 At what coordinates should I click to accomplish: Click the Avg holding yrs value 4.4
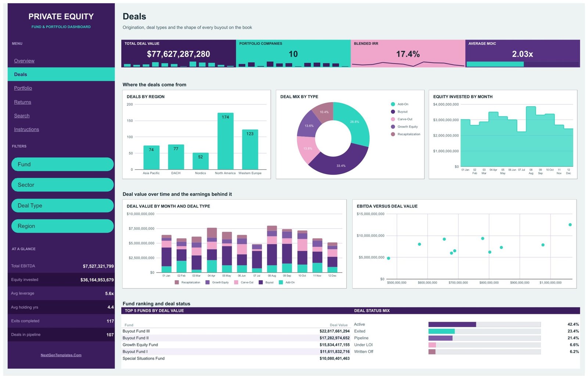pyautogui.click(x=111, y=307)
